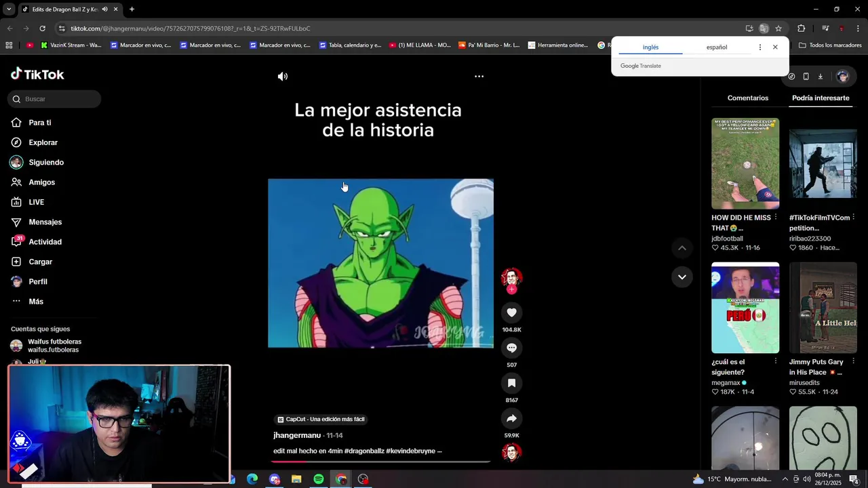The width and height of the screenshot is (868, 488).
Task: Open options for #TikTokFilmTVCompetition video
Action: coord(853,218)
